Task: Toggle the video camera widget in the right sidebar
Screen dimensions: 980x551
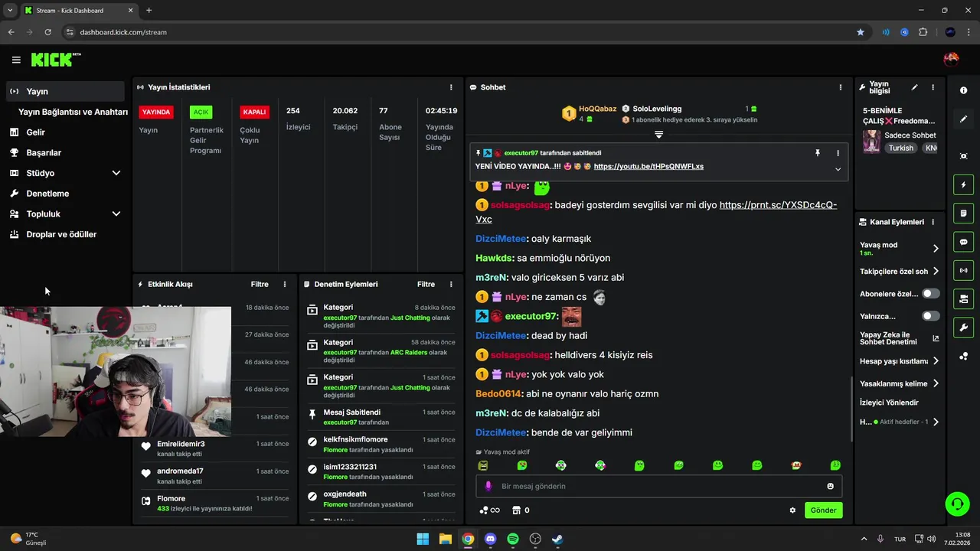Action: 963,298
